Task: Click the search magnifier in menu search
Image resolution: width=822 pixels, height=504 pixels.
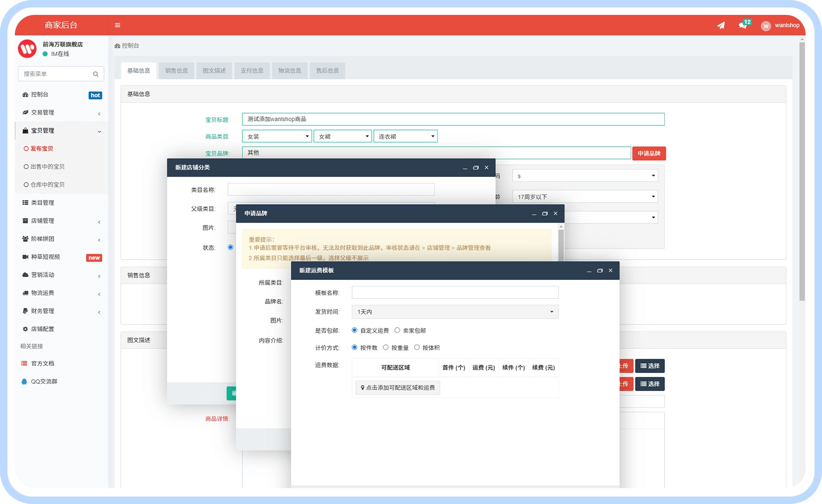Action: pyautogui.click(x=96, y=74)
